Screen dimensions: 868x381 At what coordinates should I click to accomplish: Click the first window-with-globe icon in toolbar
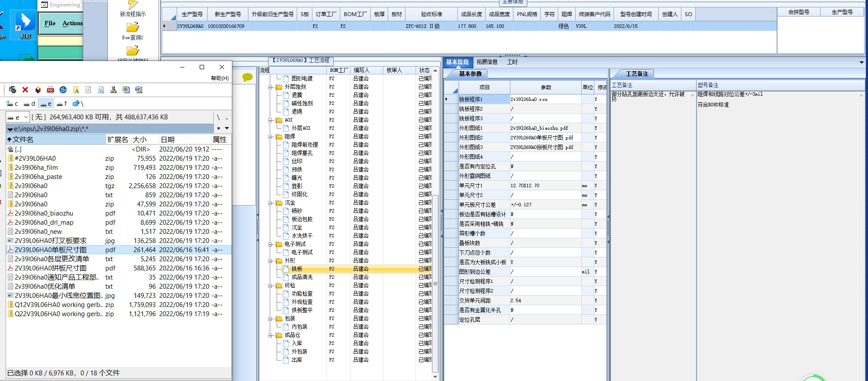12,90
